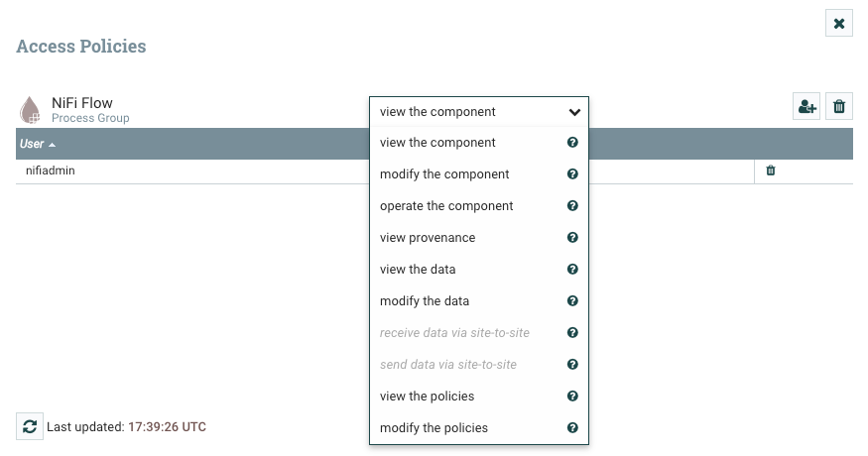Click the delete policy trash icon
This screenshot has width=868, height=456.
pyautogui.click(x=839, y=107)
